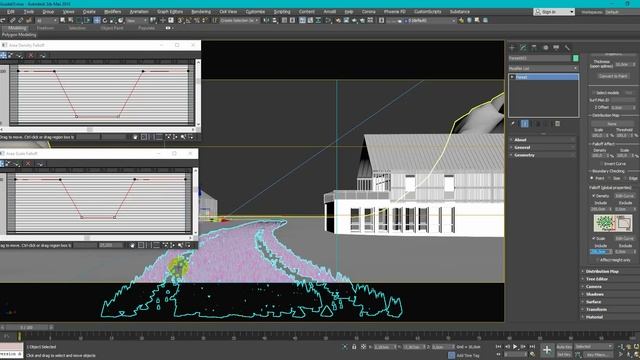Open the Rendering menu
Screen dimensions: 640x360
click(201, 12)
